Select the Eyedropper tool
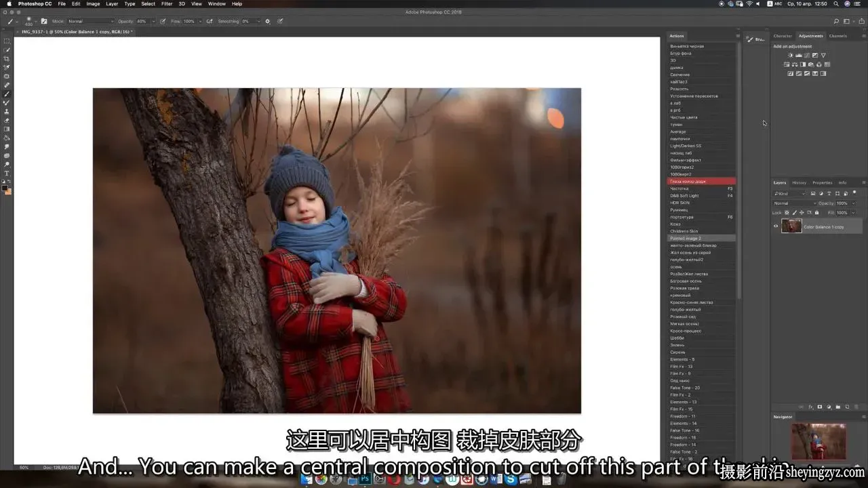The width and height of the screenshot is (868, 488). [x=7, y=67]
